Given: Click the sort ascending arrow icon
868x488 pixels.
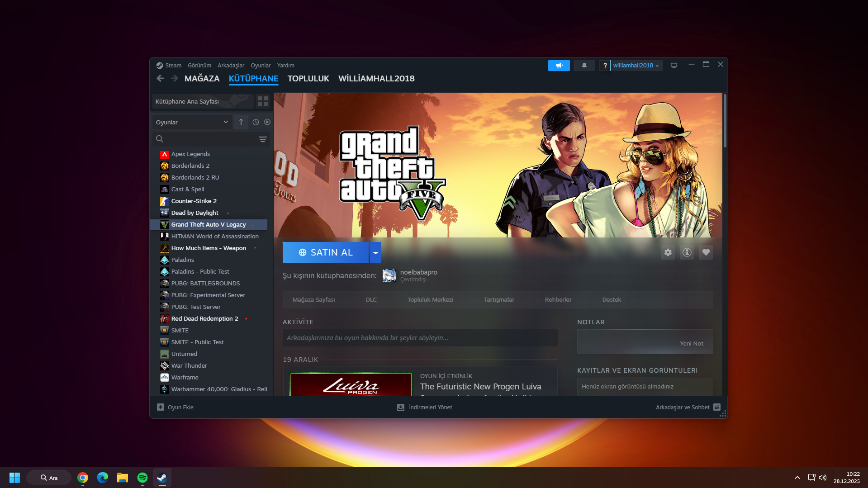Looking at the screenshot, I should click(x=241, y=122).
